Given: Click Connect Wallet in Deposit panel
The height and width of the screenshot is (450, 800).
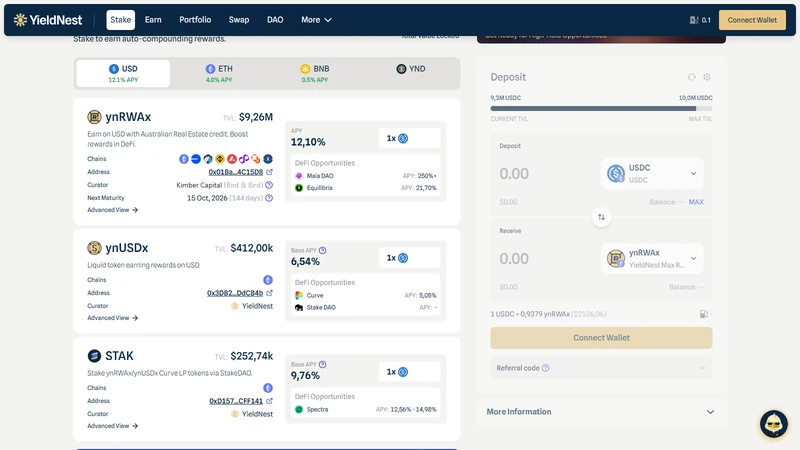Looking at the screenshot, I should coord(601,338).
